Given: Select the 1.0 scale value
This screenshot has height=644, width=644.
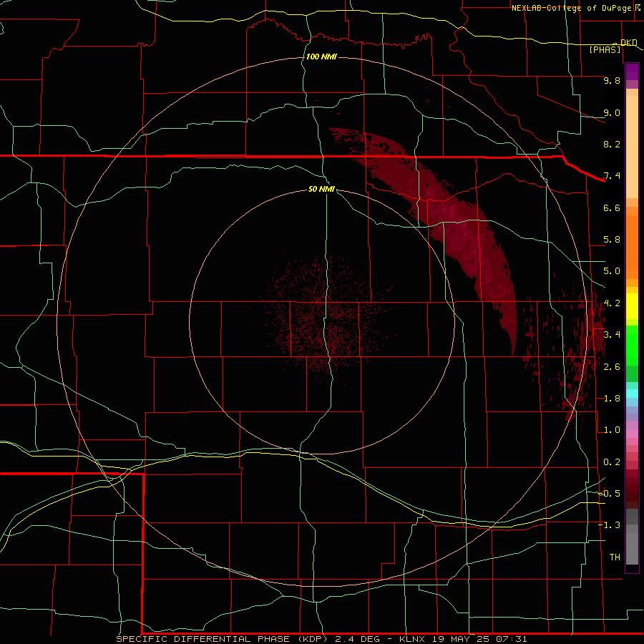Looking at the screenshot, I should click(x=612, y=431).
